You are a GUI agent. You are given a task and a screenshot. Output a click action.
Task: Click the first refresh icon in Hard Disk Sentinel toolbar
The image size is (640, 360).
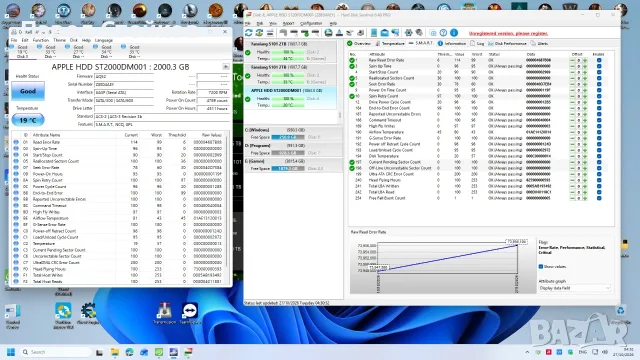(249, 33)
